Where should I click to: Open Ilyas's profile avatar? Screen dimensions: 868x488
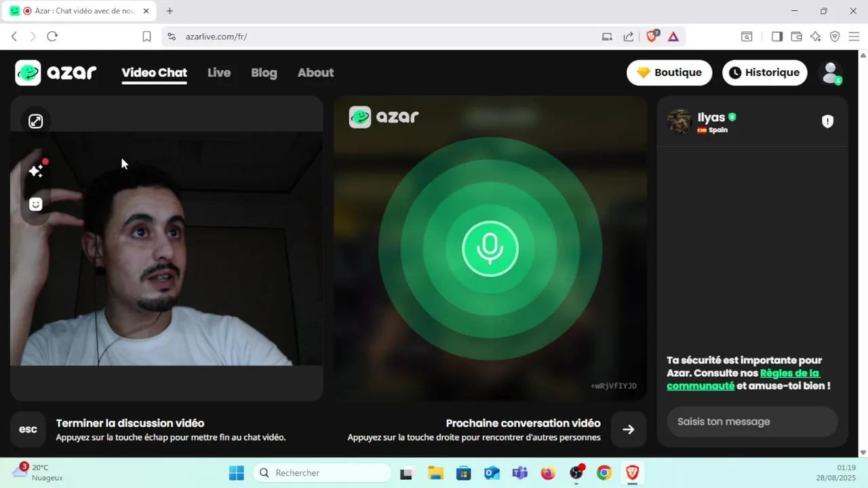[679, 121]
